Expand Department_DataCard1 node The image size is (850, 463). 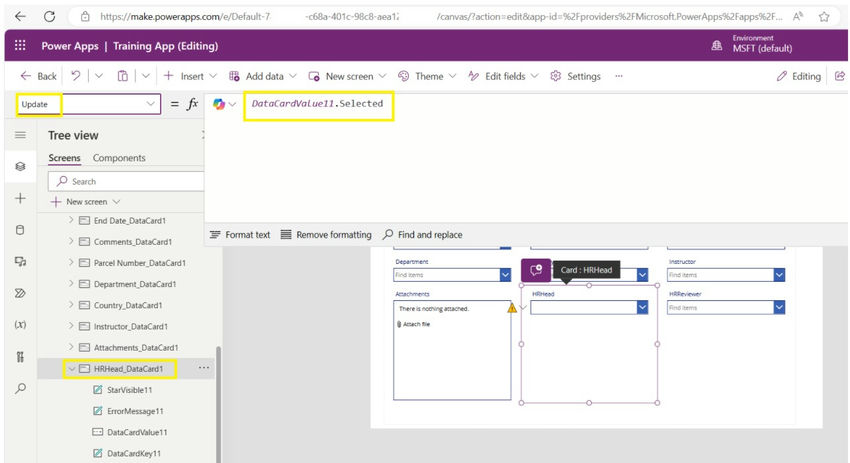[x=71, y=284]
